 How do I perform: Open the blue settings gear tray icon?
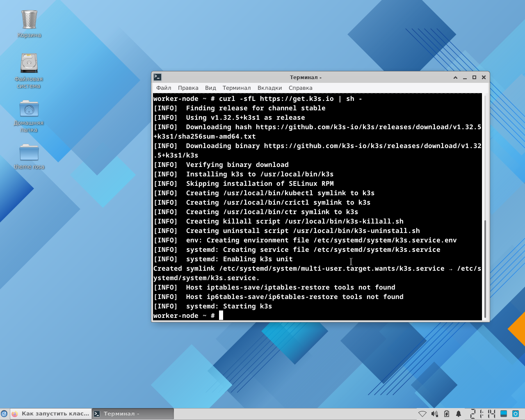(x=516, y=414)
